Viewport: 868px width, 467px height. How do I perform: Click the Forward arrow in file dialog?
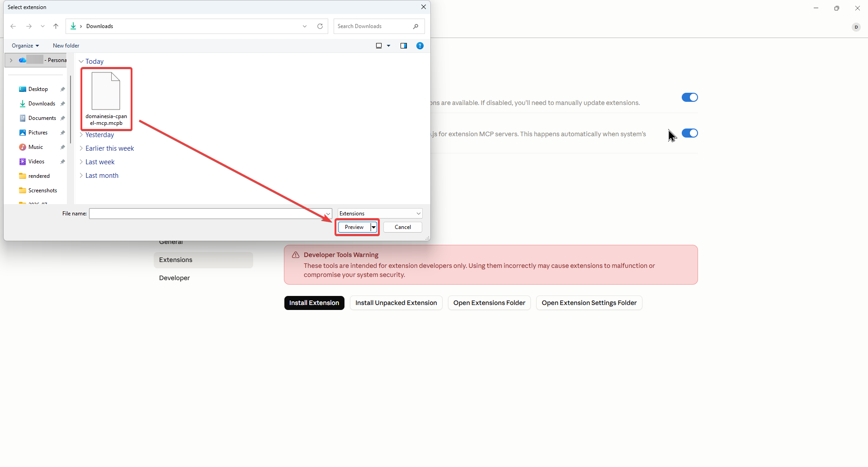[x=29, y=26]
